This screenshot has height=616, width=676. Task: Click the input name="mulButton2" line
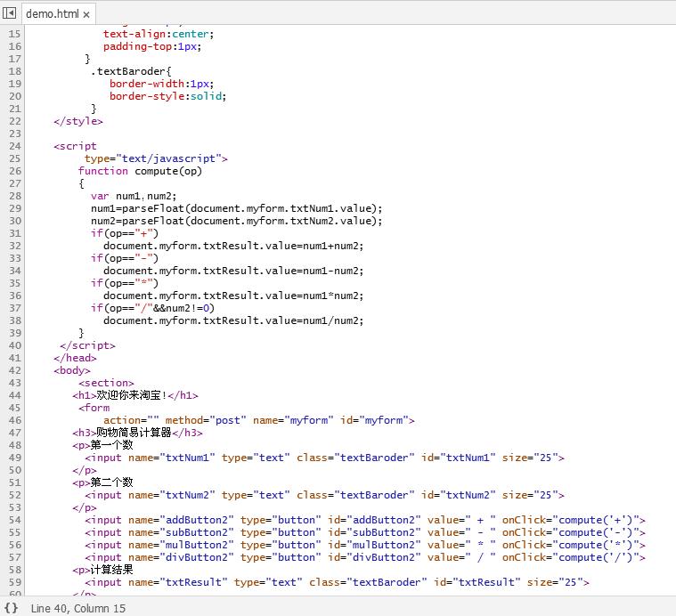point(365,545)
